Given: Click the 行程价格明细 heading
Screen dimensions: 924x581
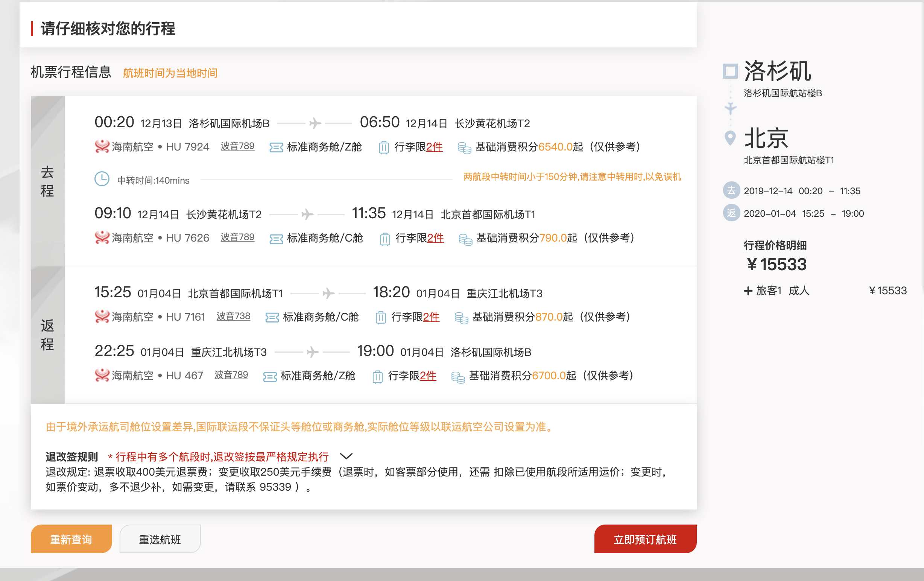Looking at the screenshot, I should click(x=775, y=245).
